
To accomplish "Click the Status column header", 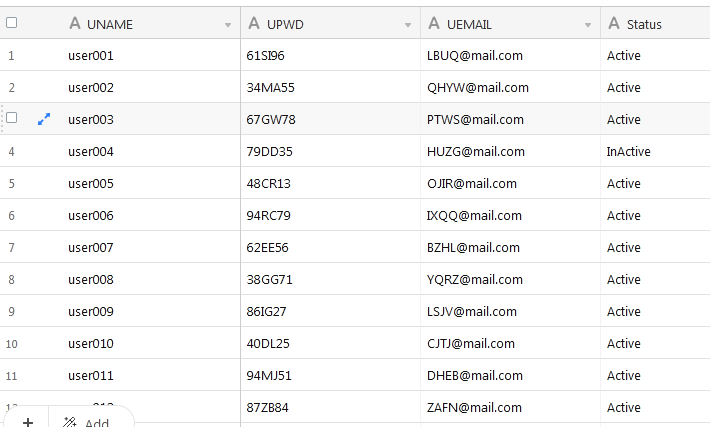I will (x=644, y=24).
